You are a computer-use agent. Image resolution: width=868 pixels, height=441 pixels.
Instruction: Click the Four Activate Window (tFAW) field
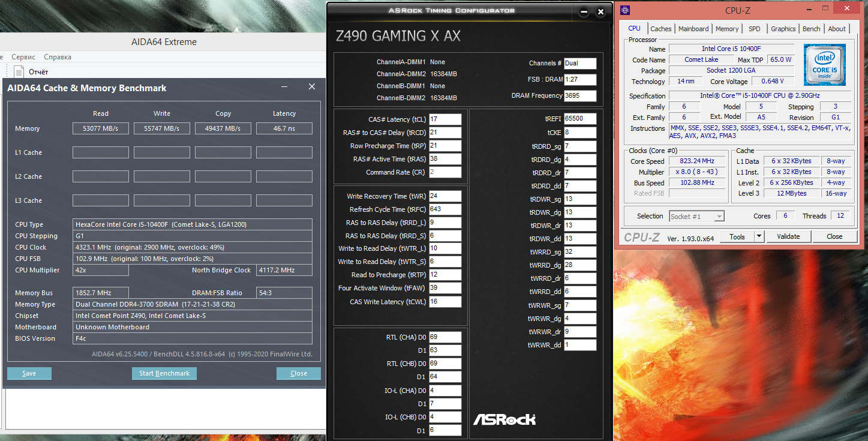[446, 288]
